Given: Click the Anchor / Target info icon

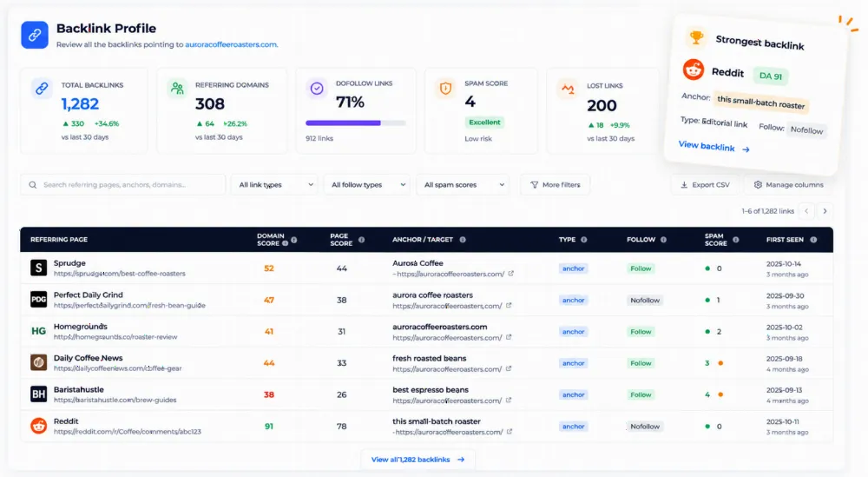Looking at the screenshot, I should coord(463,240).
